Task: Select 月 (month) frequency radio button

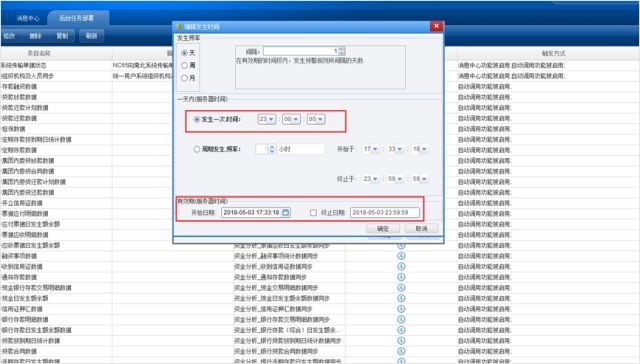Action: (x=184, y=78)
